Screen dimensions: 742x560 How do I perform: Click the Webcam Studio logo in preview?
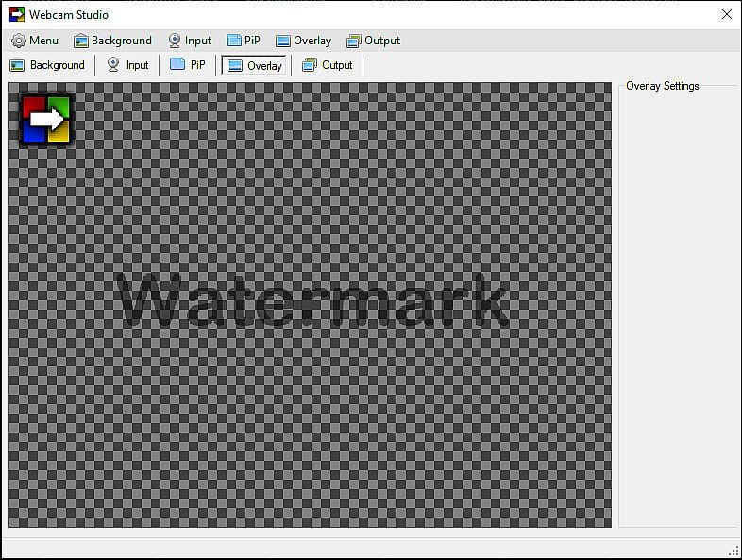46,119
